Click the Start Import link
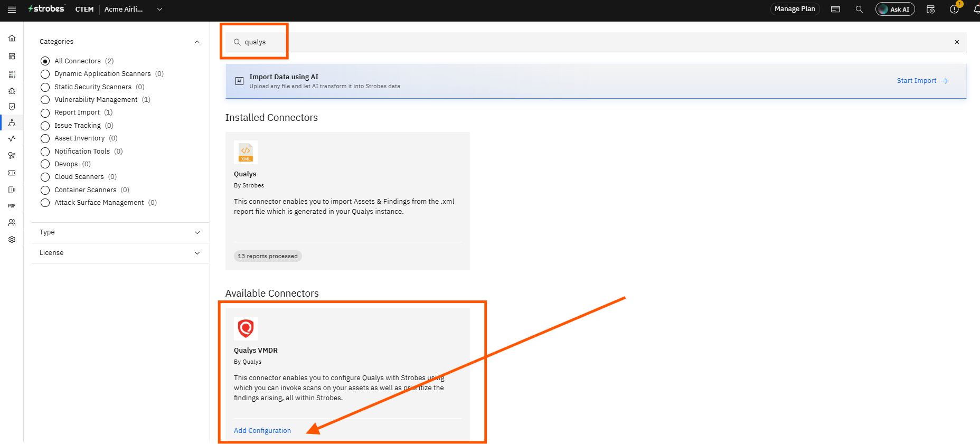Viewport: 980px width, 444px height. [922, 81]
